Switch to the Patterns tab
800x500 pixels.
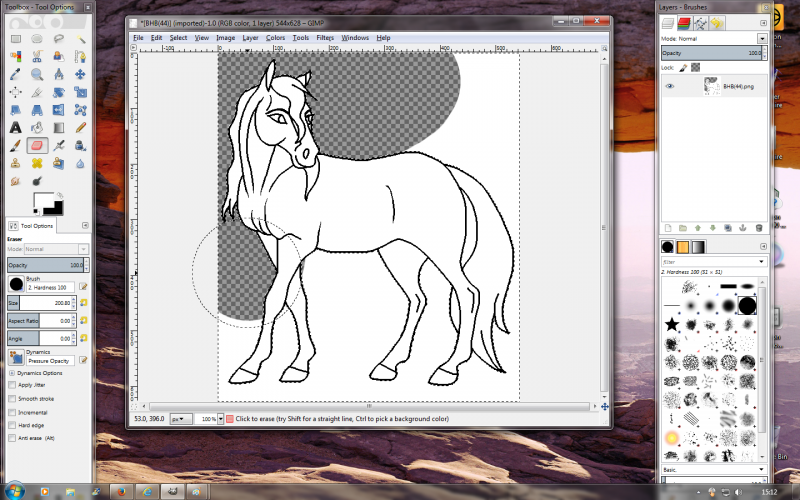point(683,247)
